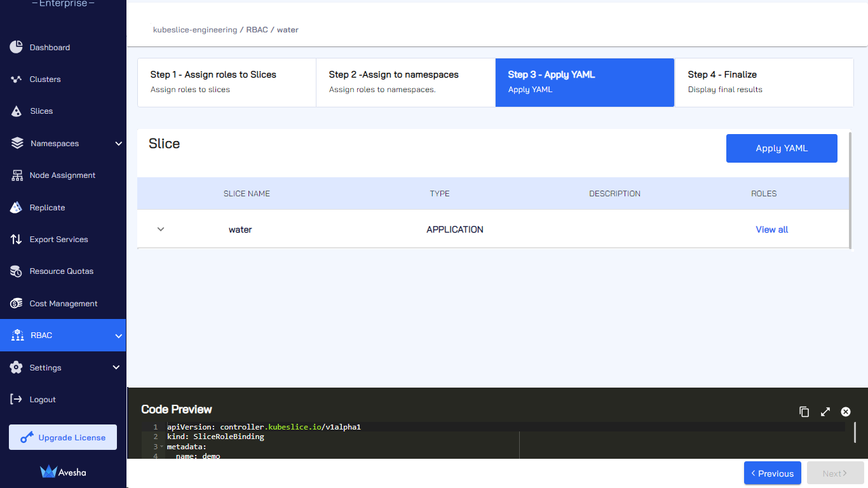Viewport: 868px width, 488px height.
Task: Click the Node Assignment icon
Action: coord(17,175)
